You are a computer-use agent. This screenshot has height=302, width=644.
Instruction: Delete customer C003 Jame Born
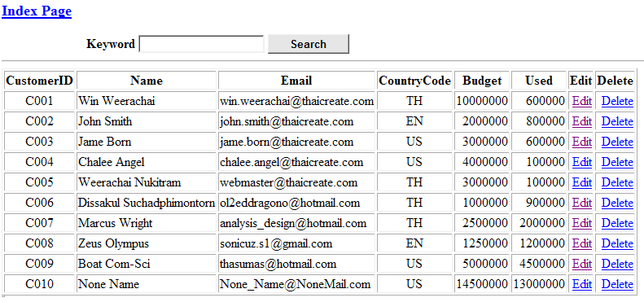tap(617, 142)
